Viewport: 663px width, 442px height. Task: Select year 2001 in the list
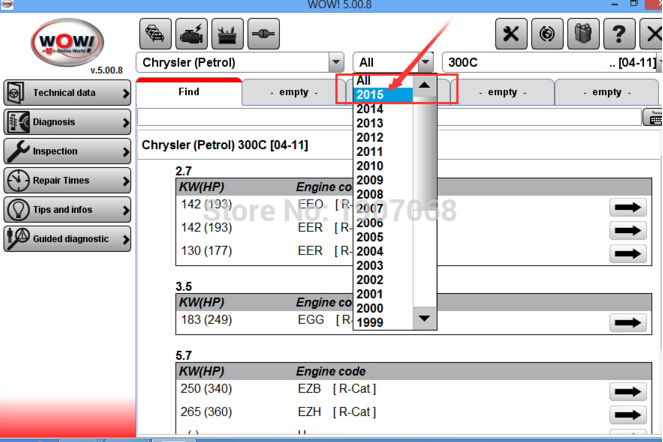coord(383,294)
